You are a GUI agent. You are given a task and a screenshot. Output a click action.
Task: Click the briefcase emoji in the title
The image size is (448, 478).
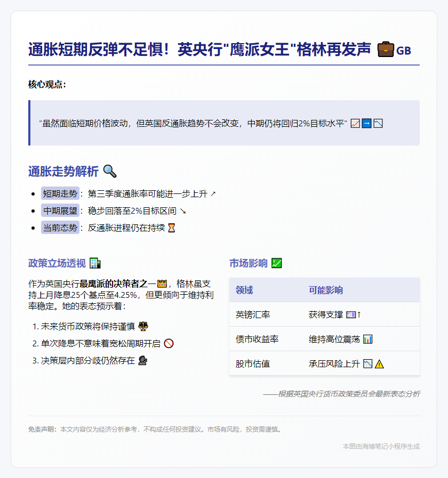coord(386,49)
